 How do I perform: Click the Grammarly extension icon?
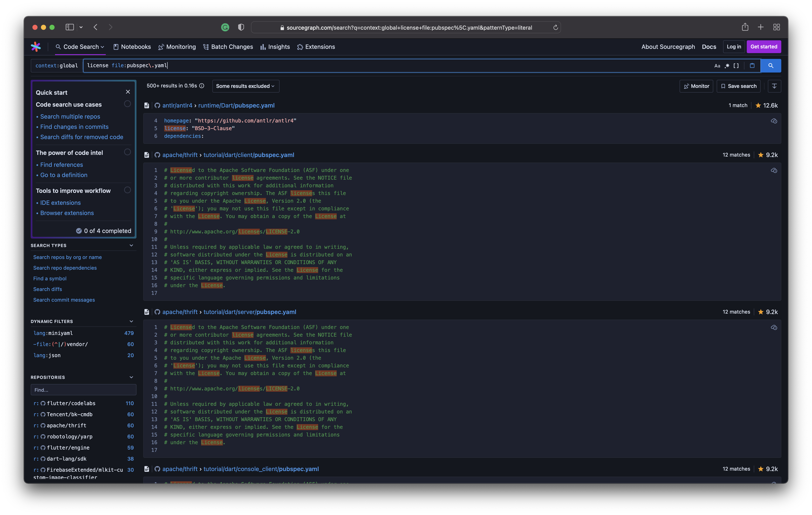click(x=225, y=27)
